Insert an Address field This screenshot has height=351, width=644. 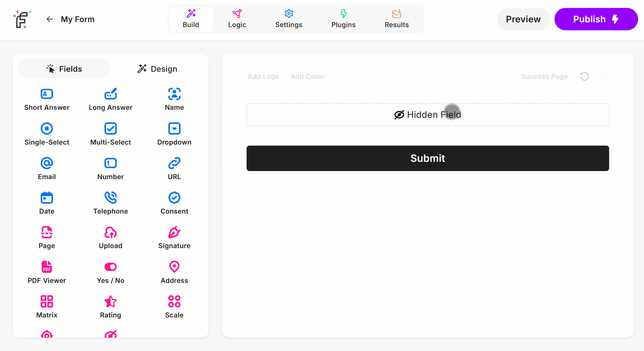(174, 273)
